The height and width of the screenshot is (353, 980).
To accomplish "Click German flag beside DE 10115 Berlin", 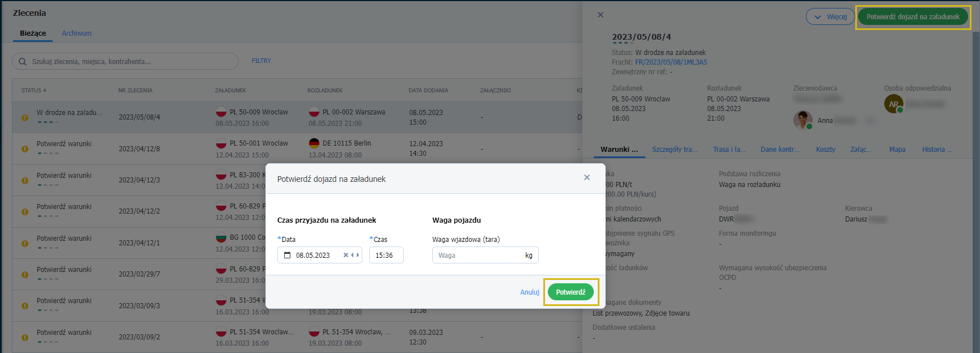I will 314,143.
